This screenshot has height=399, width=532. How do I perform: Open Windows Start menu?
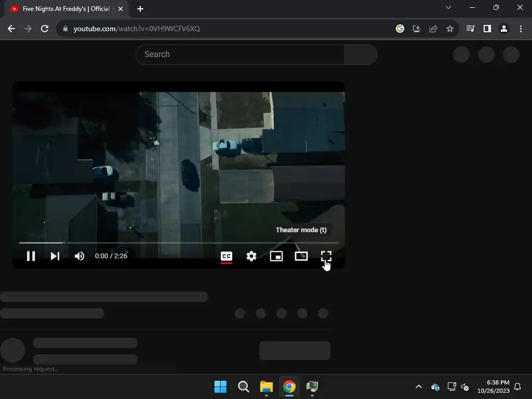[x=220, y=387]
